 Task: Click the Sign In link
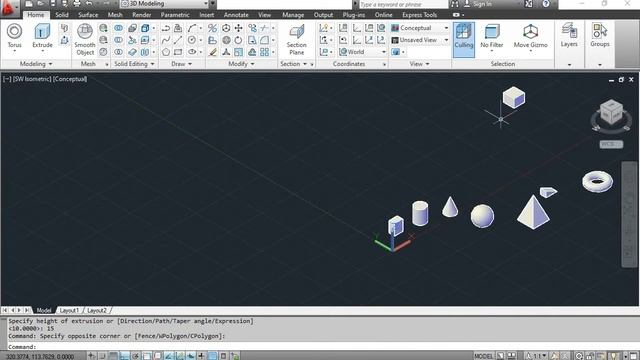tap(478, 4)
